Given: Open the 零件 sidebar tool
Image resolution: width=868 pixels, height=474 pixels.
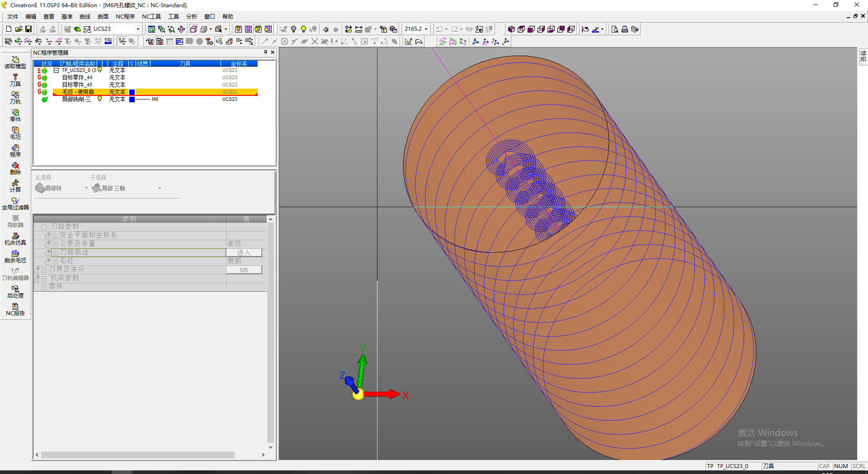Looking at the screenshot, I should point(15,115).
